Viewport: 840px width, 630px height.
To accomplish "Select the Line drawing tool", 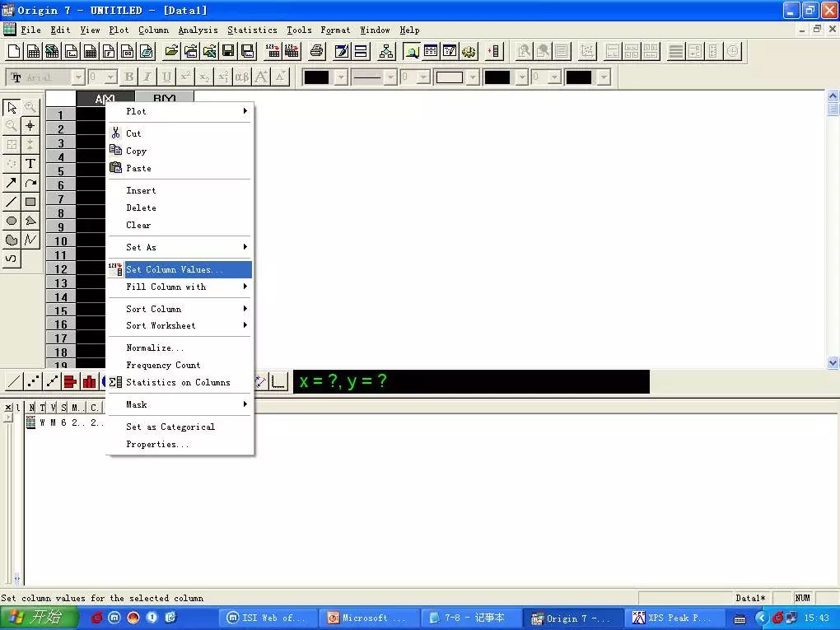I will click(12, 202).
